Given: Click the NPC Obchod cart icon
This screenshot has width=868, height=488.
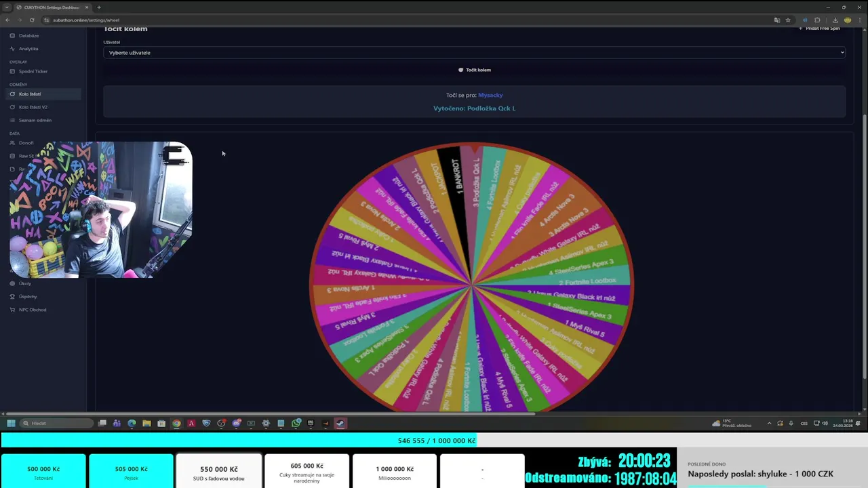Looking at the screenshot, I should click(x=12, y=310).
